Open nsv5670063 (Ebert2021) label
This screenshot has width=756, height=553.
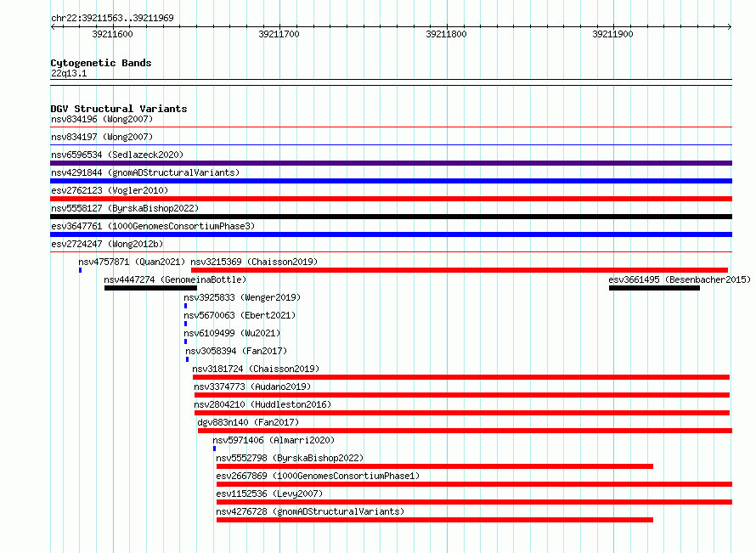click(240, 315)
